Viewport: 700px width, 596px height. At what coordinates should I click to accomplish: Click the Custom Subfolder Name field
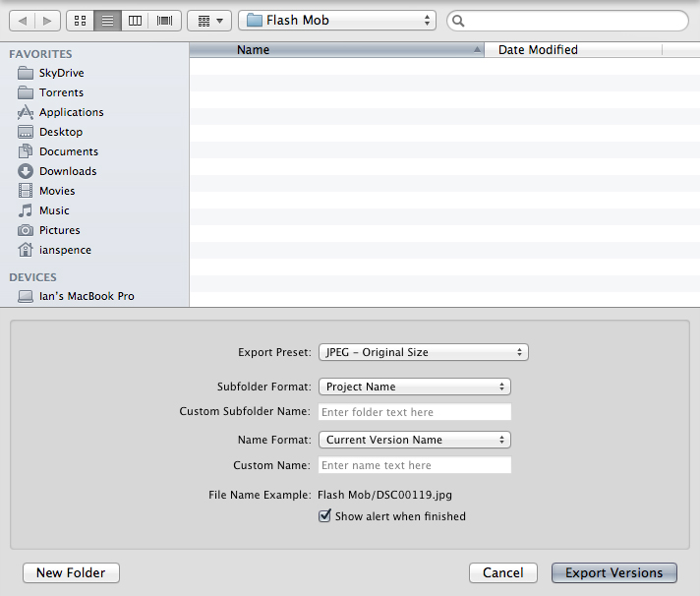click(x=414, y=412)
